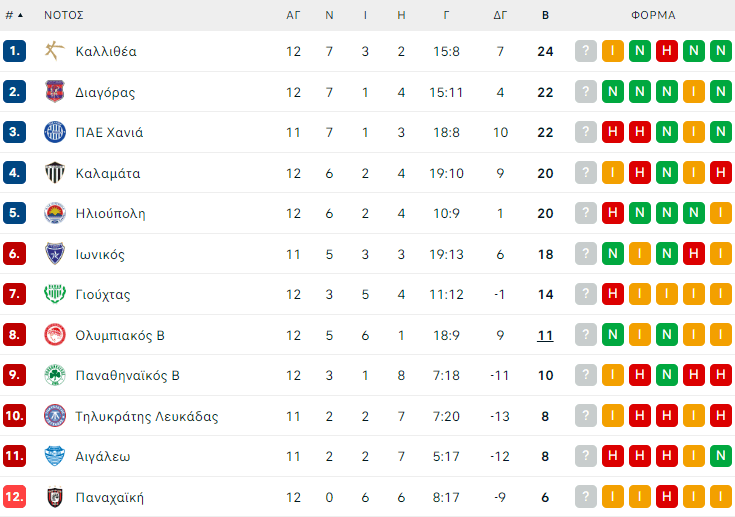Click the Ολυμπιακός Β club badge
This screenshot has height=517, width=735.
[x=54, y=335]
